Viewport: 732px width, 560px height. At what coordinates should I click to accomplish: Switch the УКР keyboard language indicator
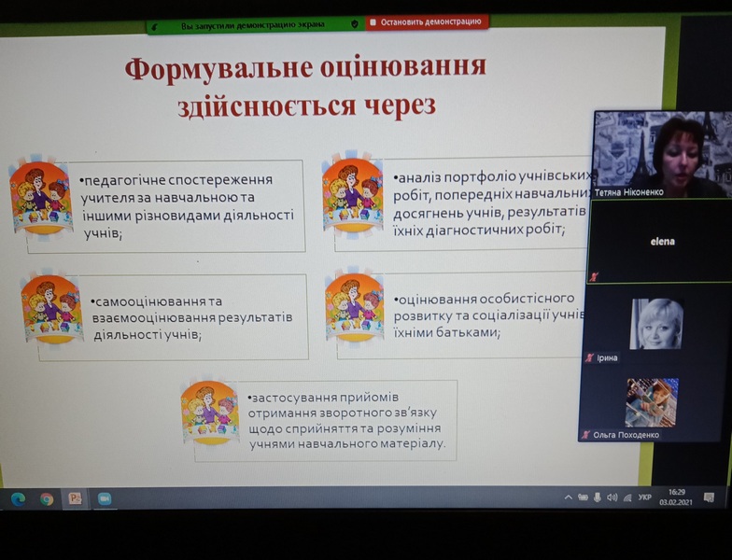click(644, 497)
